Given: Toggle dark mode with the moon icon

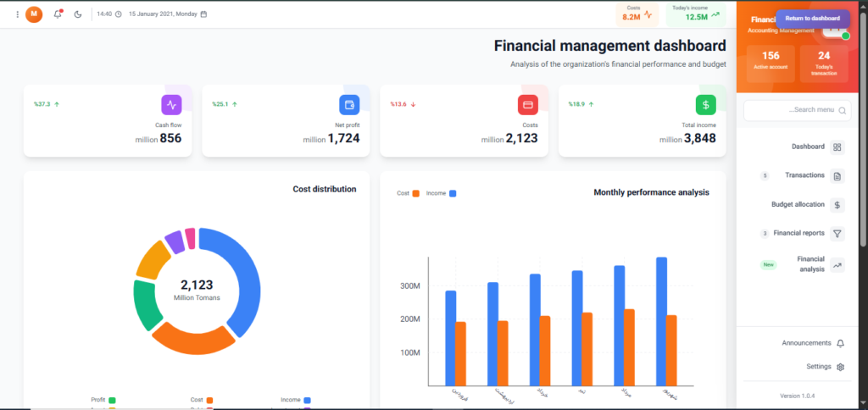Looking at the screenshot, I should coord(78,14).
